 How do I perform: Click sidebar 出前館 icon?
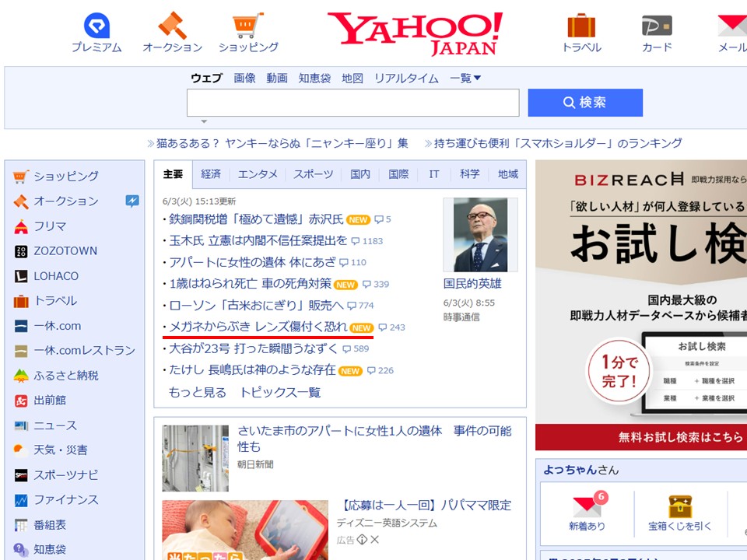pos(21,401)
